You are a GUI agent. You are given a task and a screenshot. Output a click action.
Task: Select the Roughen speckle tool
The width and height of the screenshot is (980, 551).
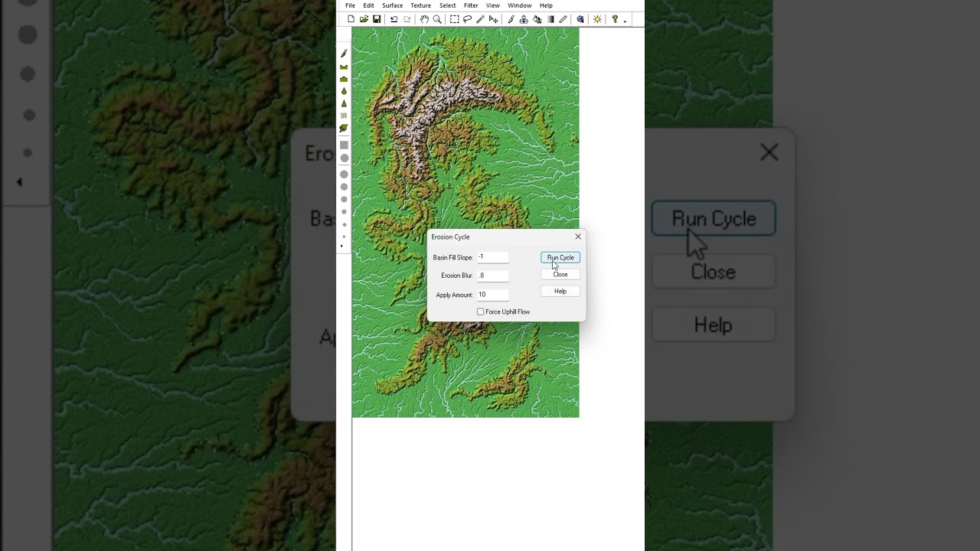344,116
